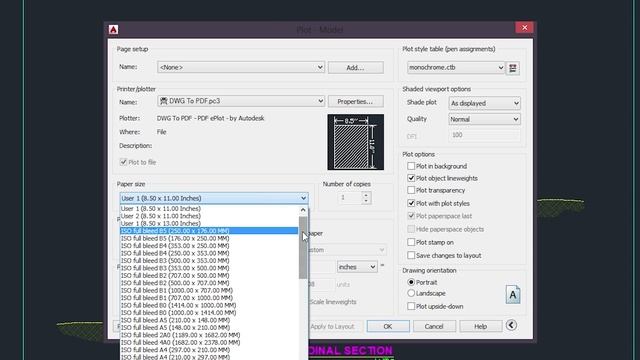Click the paper size list scroll-up arrow
Image resolution: width=640 pixels, height=360 pixels.
coord(303,210)
